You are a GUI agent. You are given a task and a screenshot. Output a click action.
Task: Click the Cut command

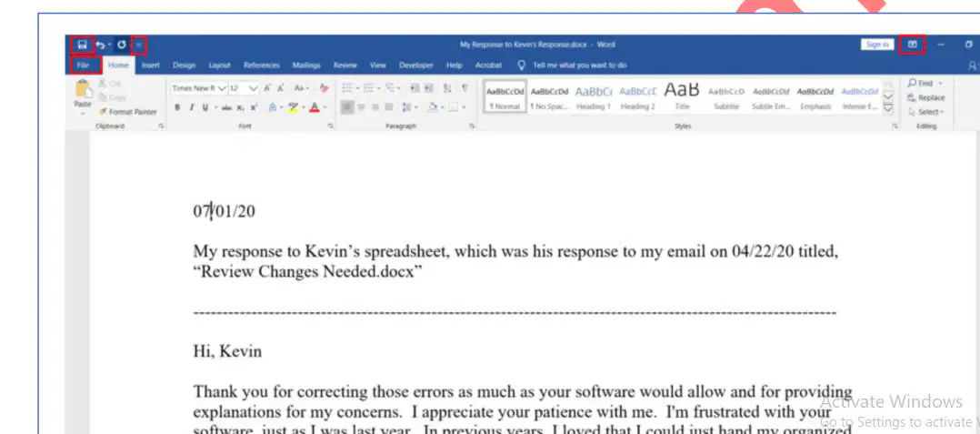point(110,84)
